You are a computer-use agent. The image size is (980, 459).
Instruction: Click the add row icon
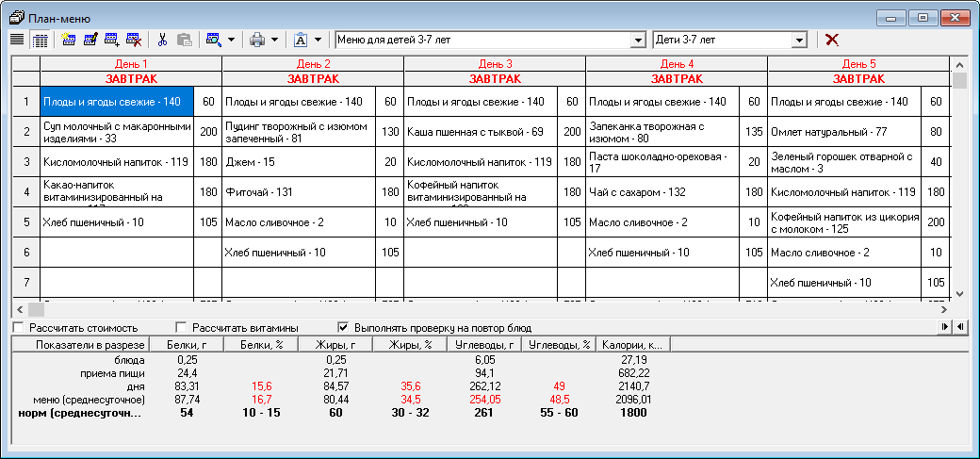[113, 40]
